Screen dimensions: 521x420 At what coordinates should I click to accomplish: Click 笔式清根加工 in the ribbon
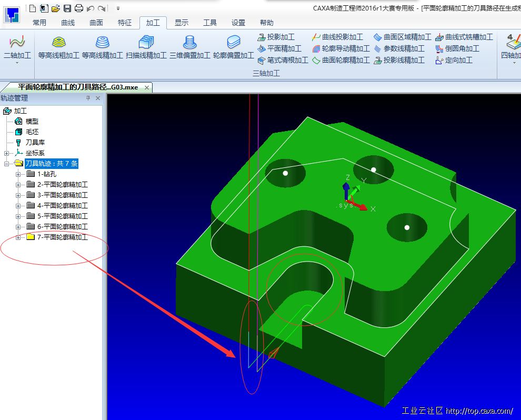pos(283,61)
